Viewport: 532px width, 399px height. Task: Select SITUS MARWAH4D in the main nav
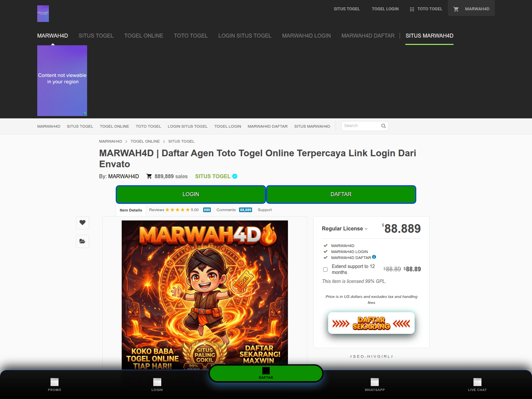point(429,36)
